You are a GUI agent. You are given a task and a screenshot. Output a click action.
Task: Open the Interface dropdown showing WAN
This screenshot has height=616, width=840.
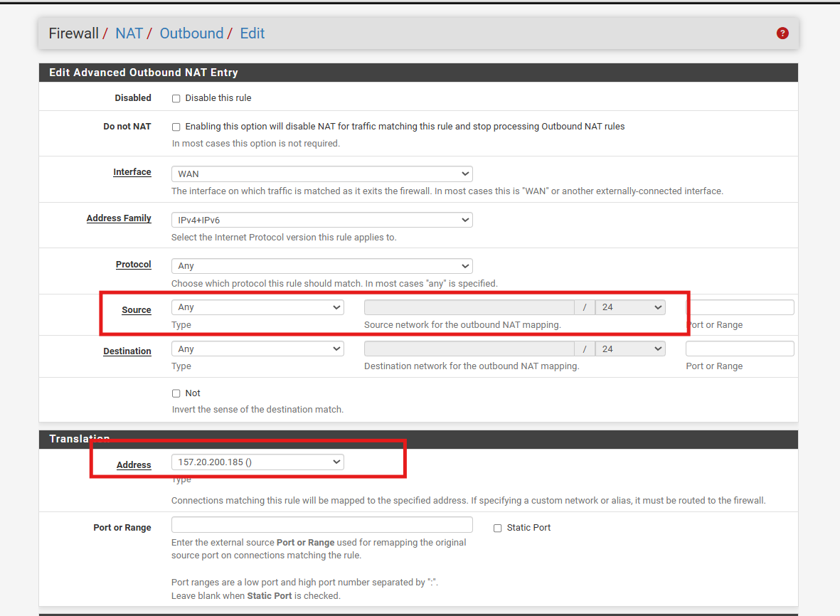[321, 174]
